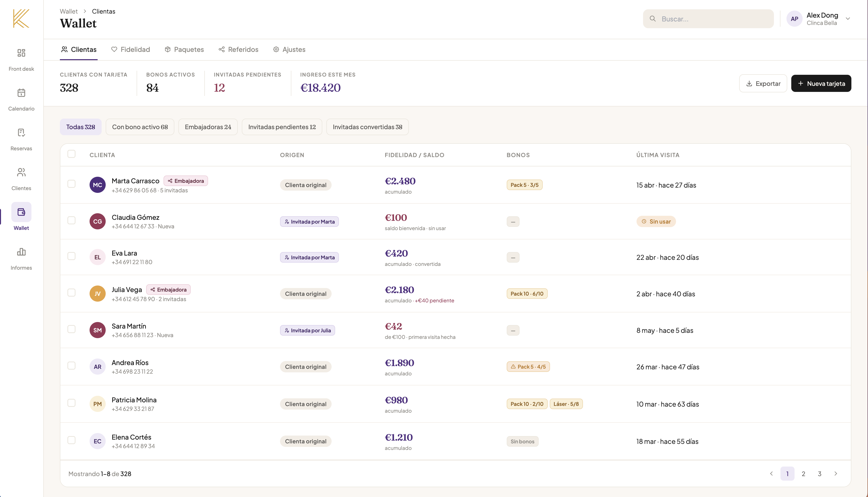The width and height of the screenshot is (868, 497).
Task: Click Julia Vega's Pack 10 · 6/10 bono
Action: point(527,294)
